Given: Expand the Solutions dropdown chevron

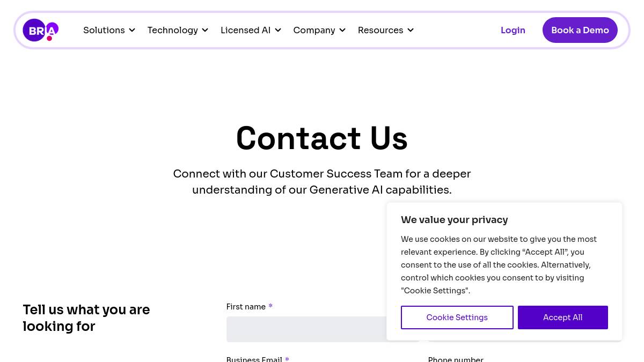Looking at the screenshot, I should (132, 31).
